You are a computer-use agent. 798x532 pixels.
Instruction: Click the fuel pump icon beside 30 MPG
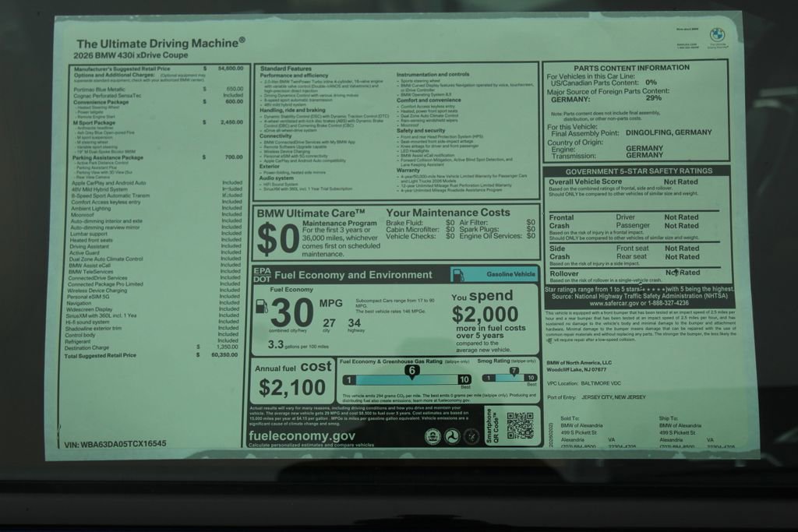tap(261, 307)
